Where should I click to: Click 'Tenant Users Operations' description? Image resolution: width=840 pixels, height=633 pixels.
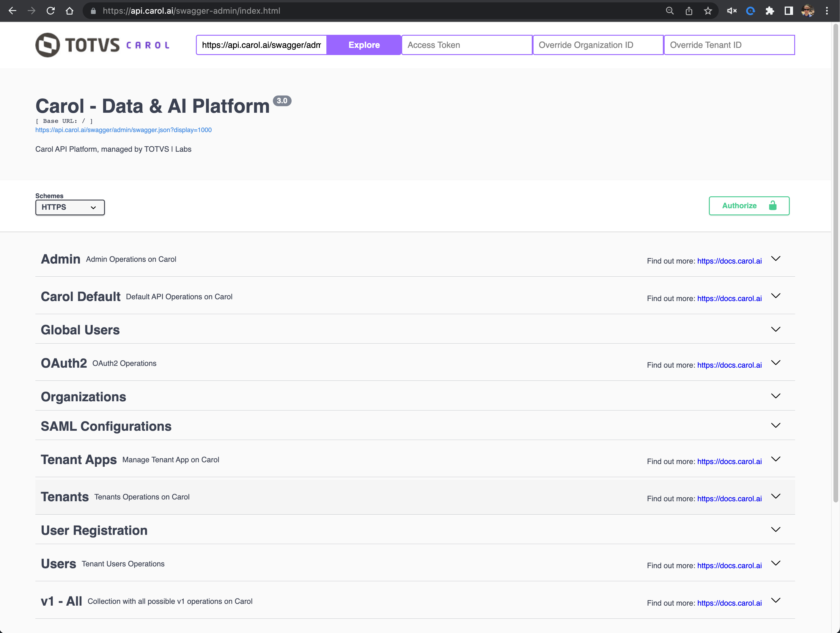pos(123,564)
